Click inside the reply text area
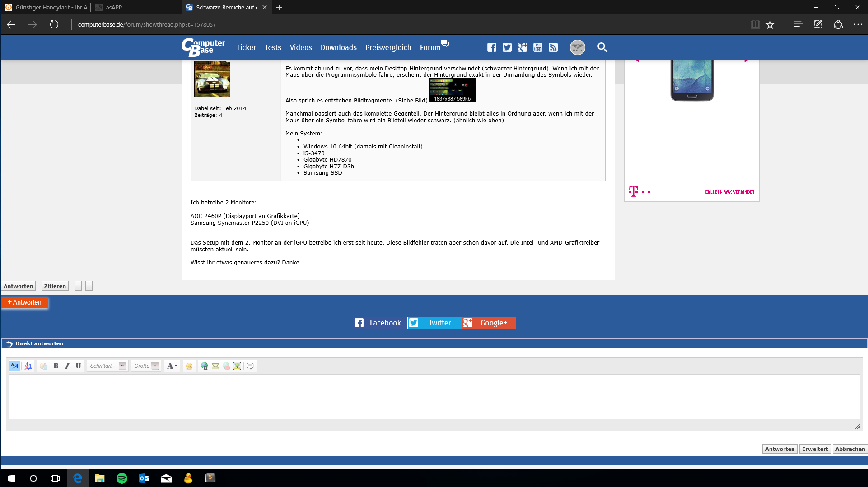This screenshot has height=487, width=868. click(434, 397)
